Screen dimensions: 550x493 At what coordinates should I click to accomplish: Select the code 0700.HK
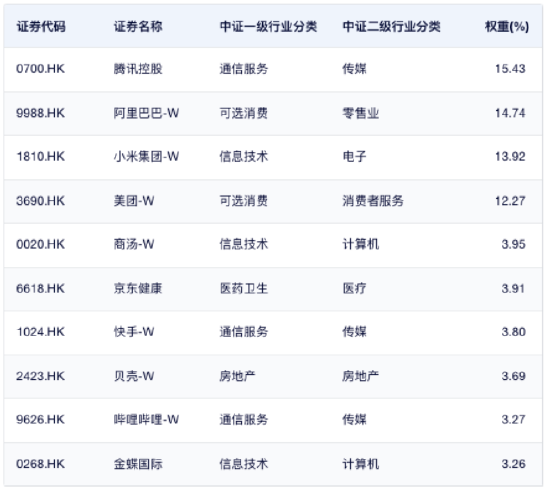click(x=40, y=68)
